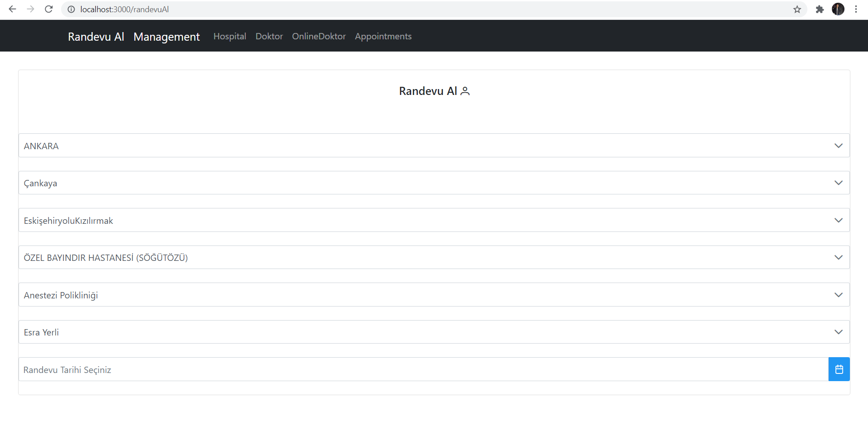
Task: Click the back navigation arrow
Action: 12,9
